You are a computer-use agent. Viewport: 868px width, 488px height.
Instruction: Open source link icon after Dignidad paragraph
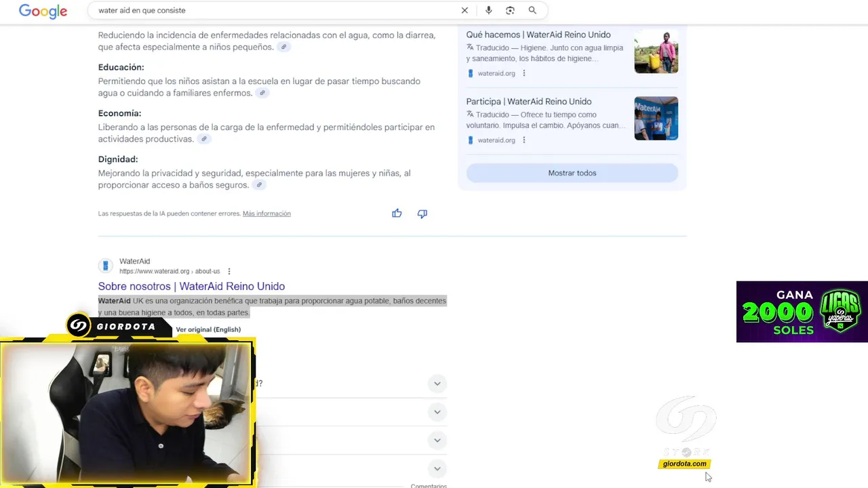259,185
